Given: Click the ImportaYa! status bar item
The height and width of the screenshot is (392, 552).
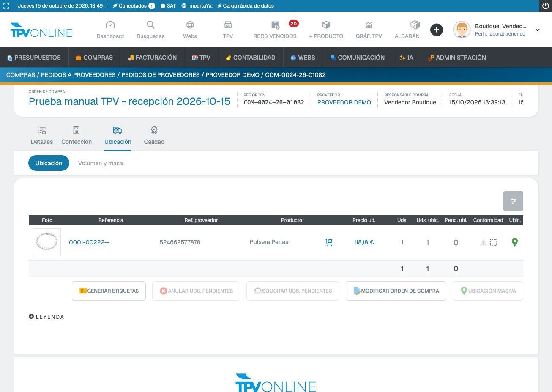Looking at the screenshot, I should (197, 6).
